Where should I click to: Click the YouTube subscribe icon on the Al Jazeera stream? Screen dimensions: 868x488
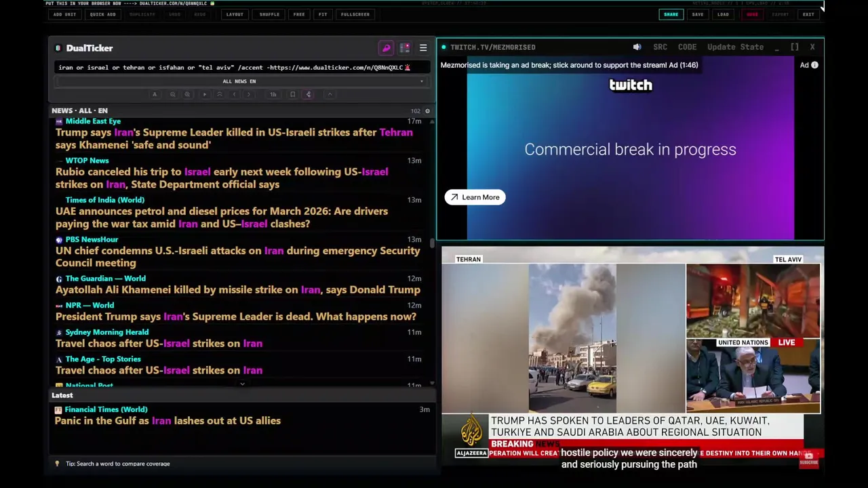click(x=808, y=459)
